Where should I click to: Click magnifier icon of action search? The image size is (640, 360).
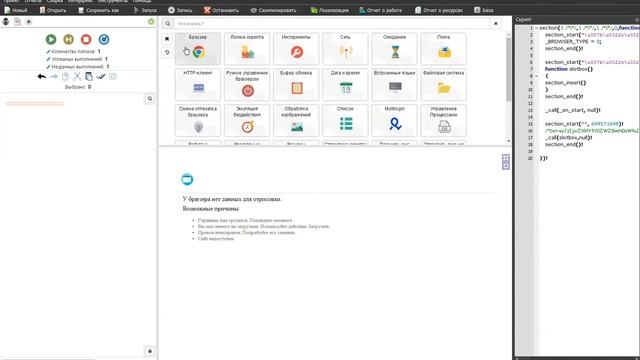[167, 24]
